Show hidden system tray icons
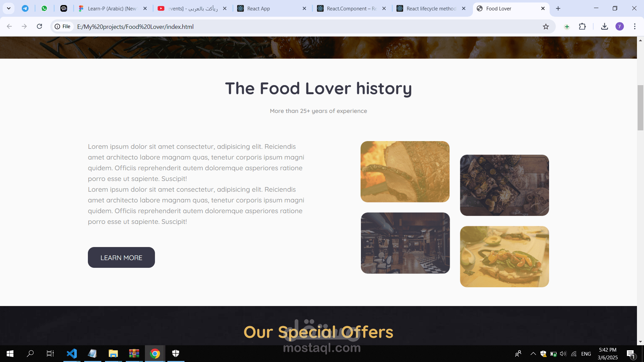Screen dimensions: 644x362 tap(533, 354)
